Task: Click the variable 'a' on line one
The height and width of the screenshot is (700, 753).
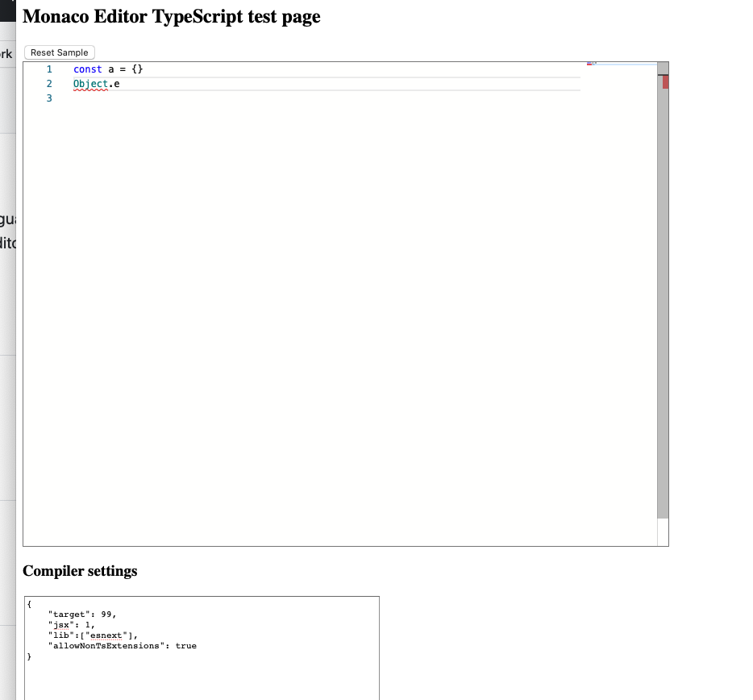Action: click(111, 69)
